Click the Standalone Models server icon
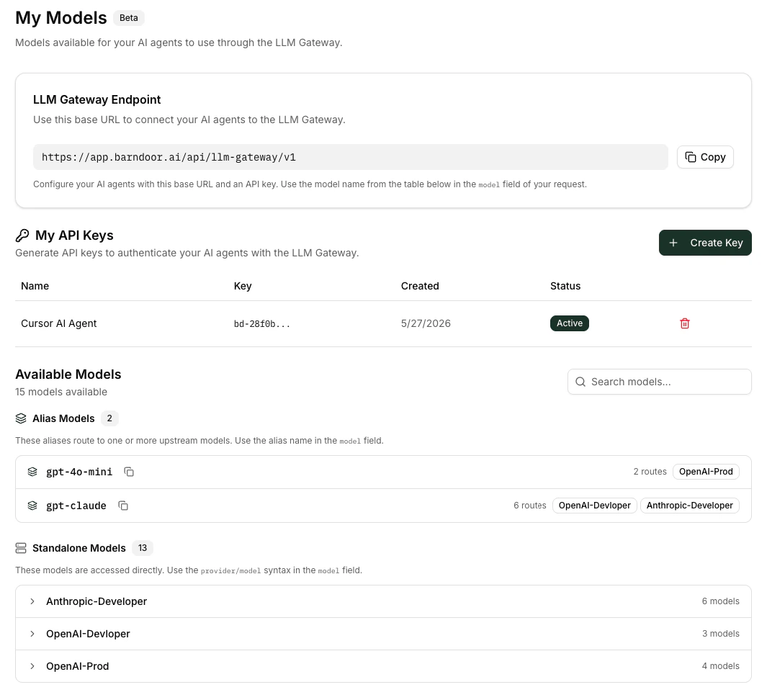This screenshot has height=700, width=767. (21, 548)
